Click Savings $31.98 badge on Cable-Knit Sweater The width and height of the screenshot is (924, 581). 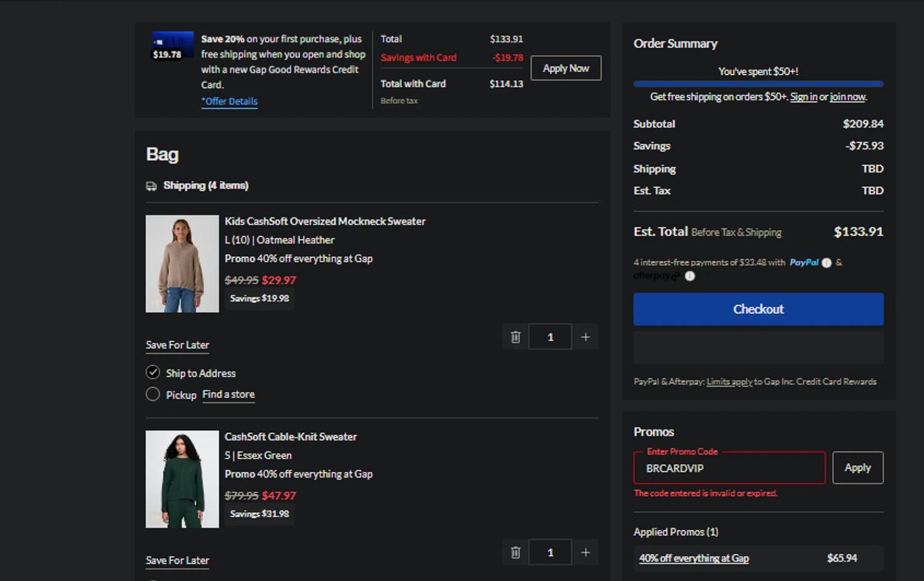pyautogui.click(x=259, y=514)
